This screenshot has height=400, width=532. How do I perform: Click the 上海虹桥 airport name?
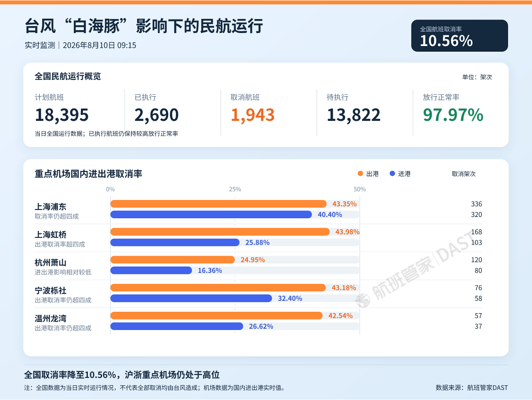(x=50, y=235)
